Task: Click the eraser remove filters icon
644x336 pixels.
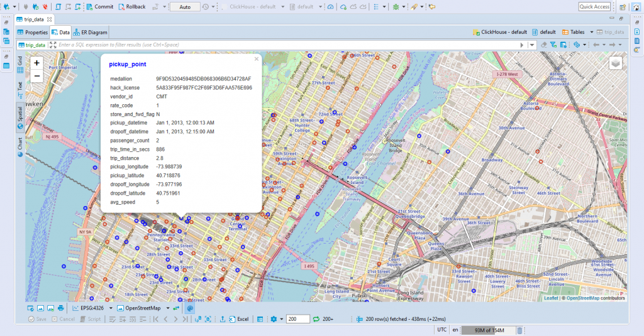Action: tap(544, 45)
